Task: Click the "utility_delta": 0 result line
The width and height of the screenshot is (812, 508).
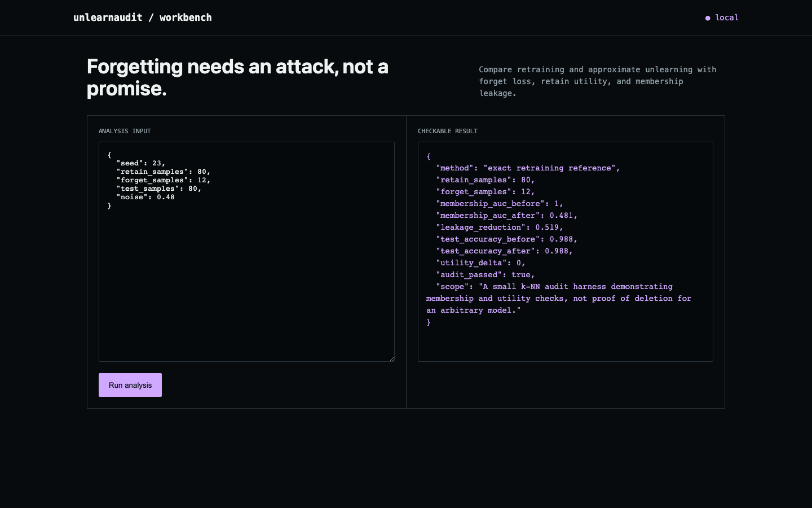Action: [x=480, y=262]
